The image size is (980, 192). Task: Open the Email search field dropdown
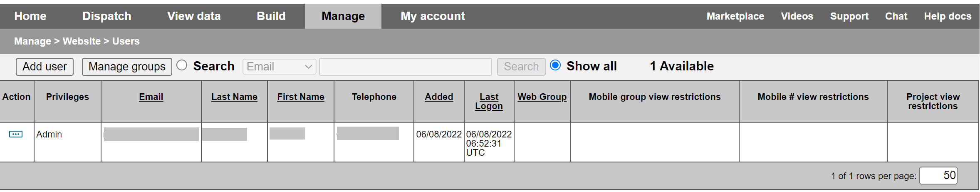coord(280,67)
